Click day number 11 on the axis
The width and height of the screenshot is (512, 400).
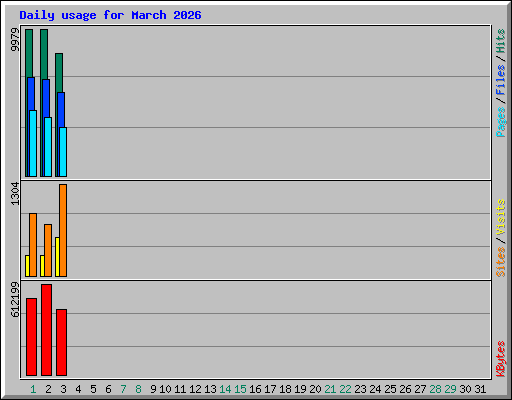click(180, 389)
